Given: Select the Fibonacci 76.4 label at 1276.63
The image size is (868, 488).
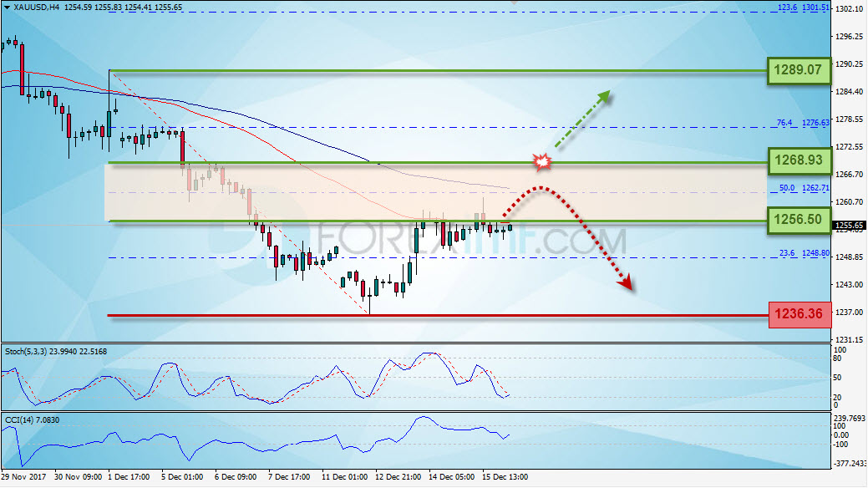Looking at the screenshot, I should [803, 122].
